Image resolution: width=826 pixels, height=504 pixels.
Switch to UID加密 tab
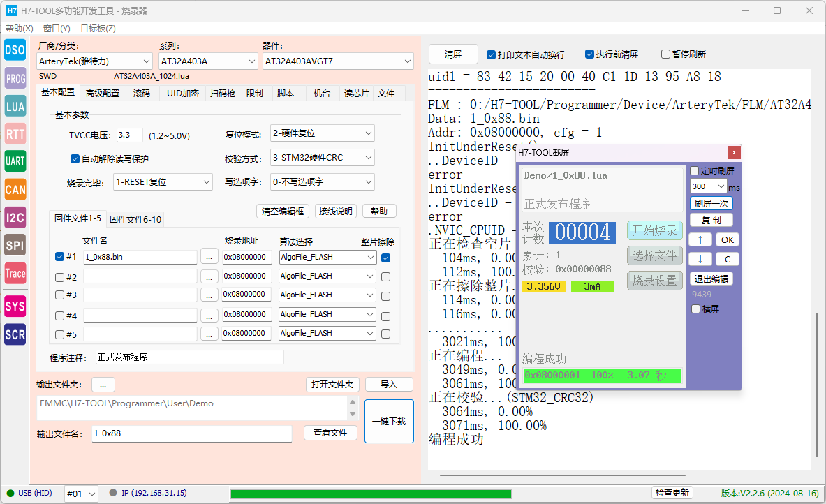[183, 94]
